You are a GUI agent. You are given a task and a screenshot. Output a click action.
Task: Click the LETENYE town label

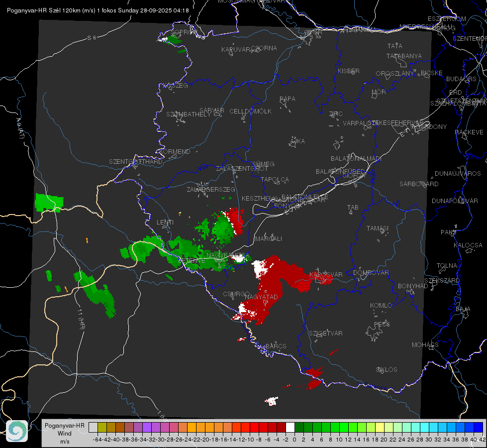point(192,260)
